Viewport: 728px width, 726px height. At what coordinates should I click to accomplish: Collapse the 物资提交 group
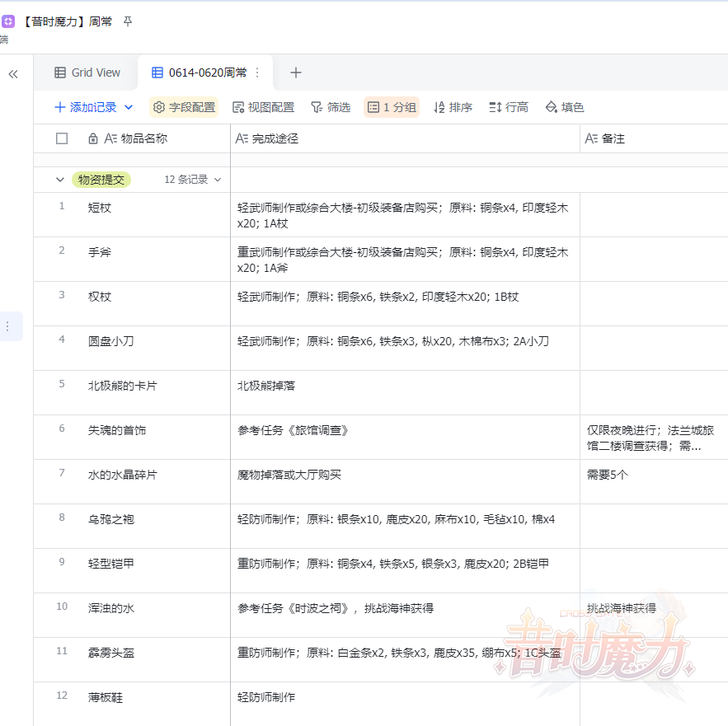60,180
